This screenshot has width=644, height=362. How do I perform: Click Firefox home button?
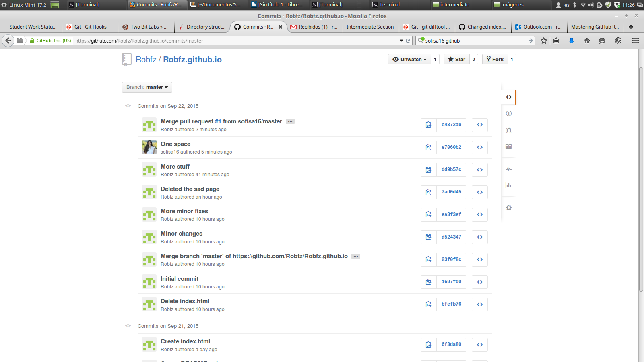click(x=587, y=41)
